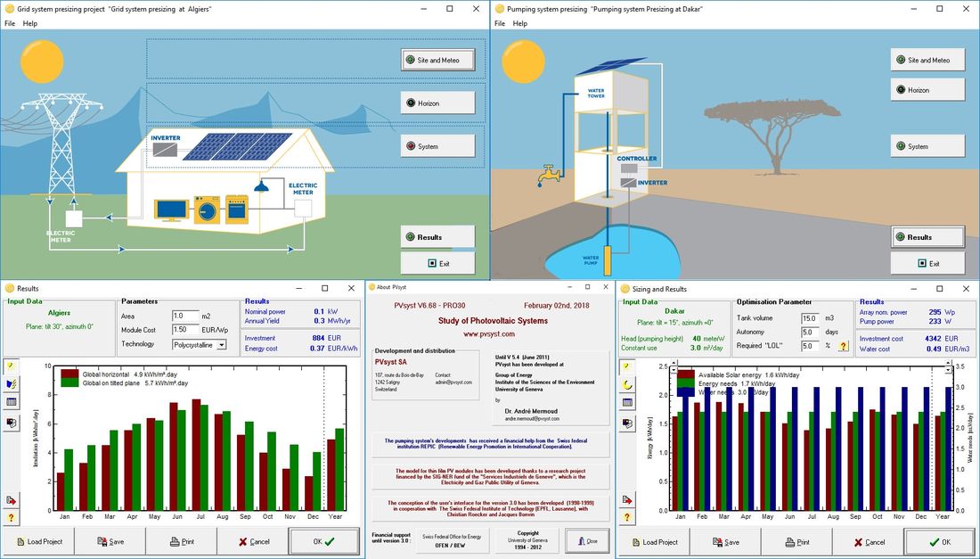Click OK in Sizing and Results
Screen dimensions: 980x559
[939, 542]
